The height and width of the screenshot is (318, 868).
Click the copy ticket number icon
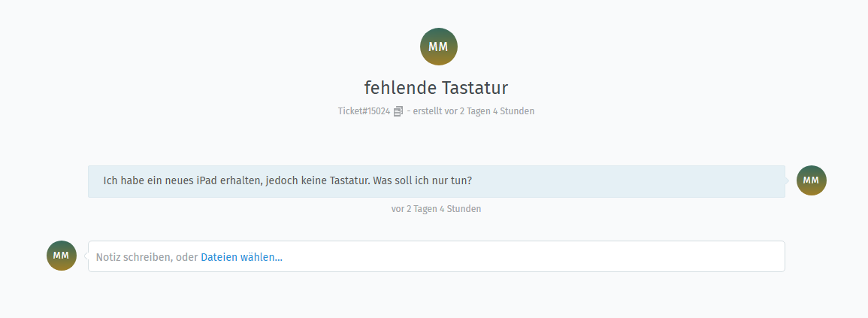coord(398,111)
